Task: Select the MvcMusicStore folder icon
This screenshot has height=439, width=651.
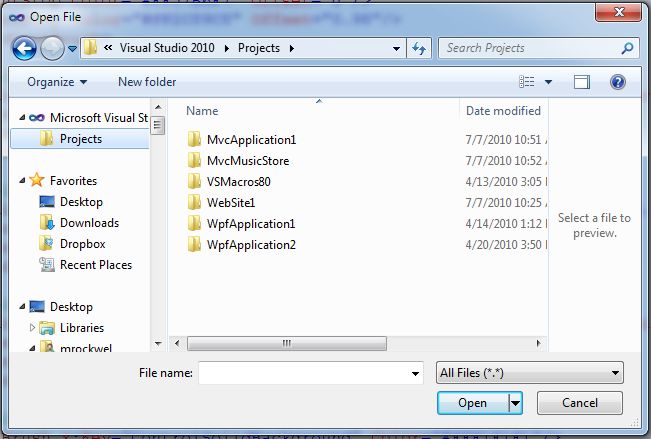Action: 194,161
